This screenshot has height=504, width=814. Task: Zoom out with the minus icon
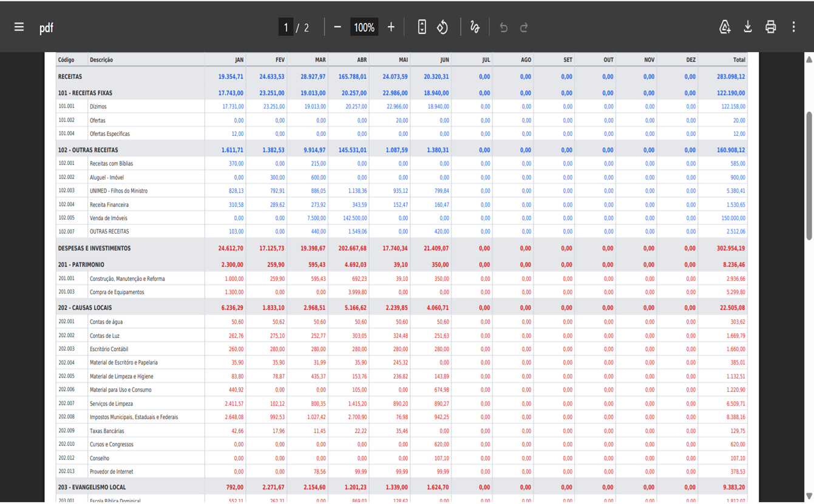click(x=337, y=27)
